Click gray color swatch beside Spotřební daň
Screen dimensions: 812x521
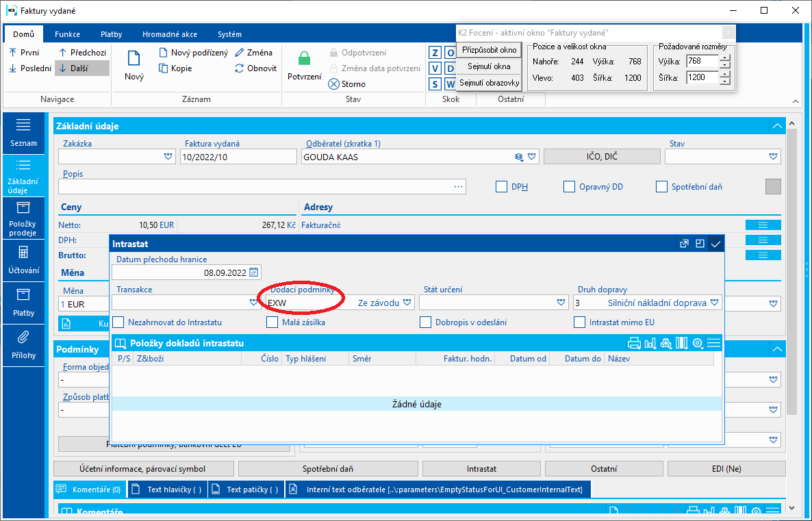pyautogui.click(x=773, y=186)
